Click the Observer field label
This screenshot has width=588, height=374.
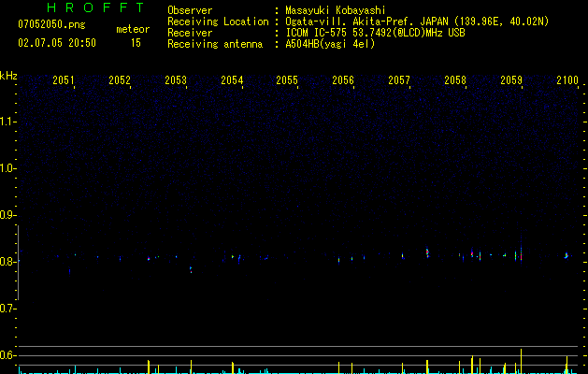point(190,10)
